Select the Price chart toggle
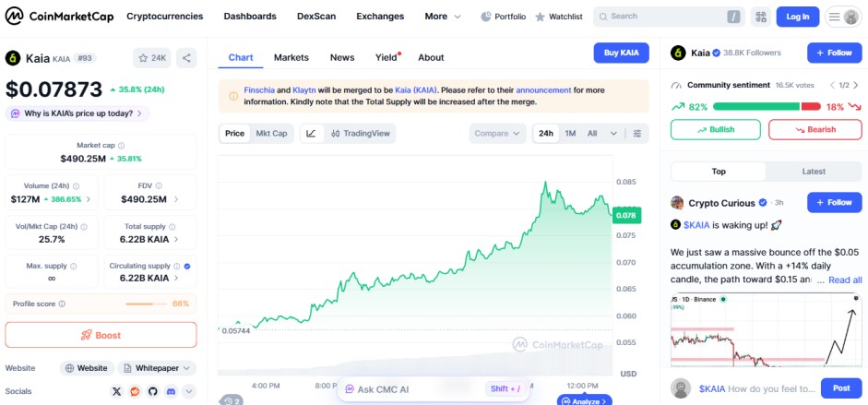 tap(234, 134)
